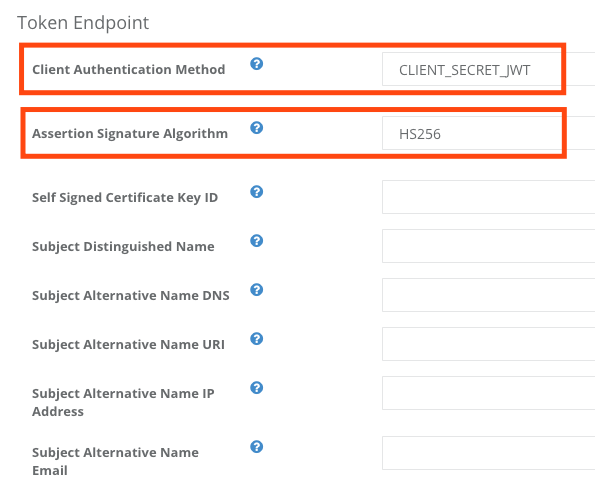The image size is (595, 497).
Task: Open help icon for Subject Alternative Name DNS
Action: 257,290
